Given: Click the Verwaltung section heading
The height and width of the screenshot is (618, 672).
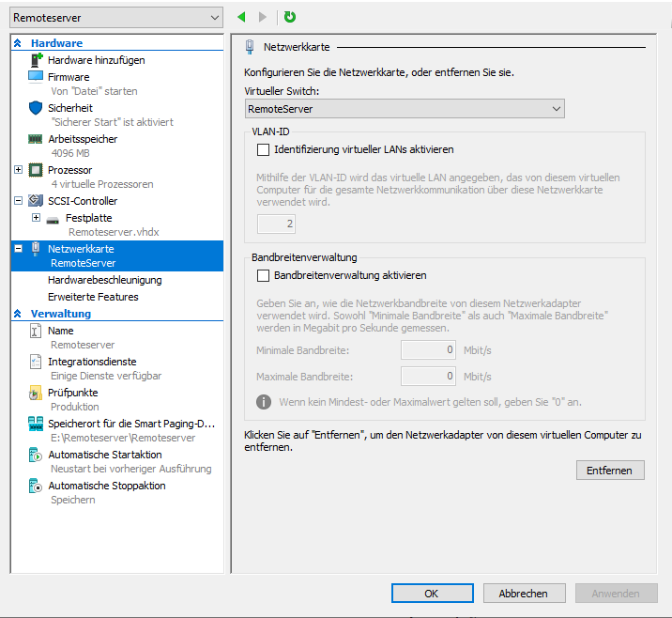Looking at the screenshot, I should point(61,314).
